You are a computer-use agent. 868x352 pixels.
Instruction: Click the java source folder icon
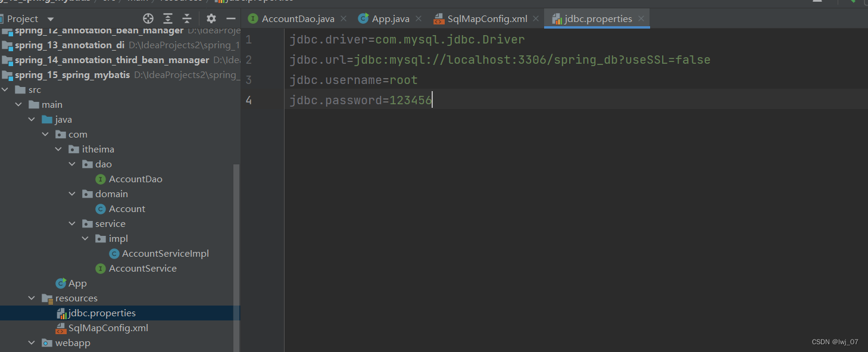click(x=46, y=120)
